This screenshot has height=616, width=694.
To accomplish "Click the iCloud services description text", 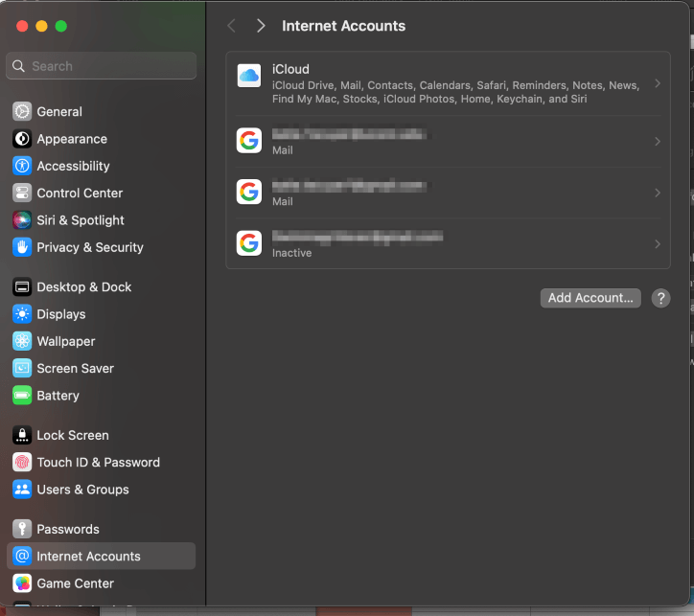I will tap(455, 92).
